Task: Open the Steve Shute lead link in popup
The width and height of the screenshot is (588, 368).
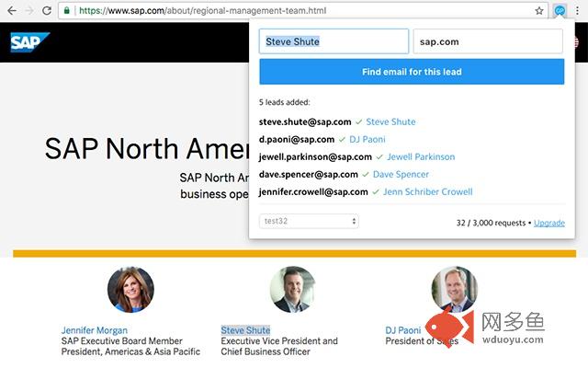Action: [390, 121]
